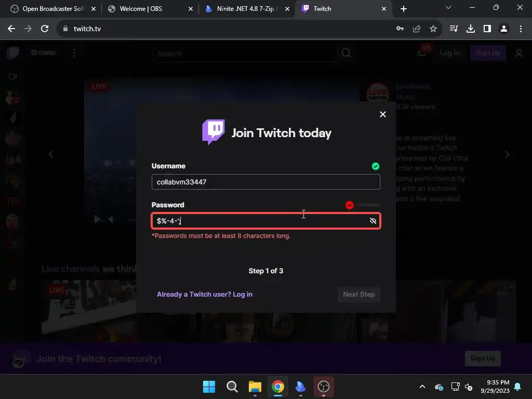Click the Twitch Search box

245,54
